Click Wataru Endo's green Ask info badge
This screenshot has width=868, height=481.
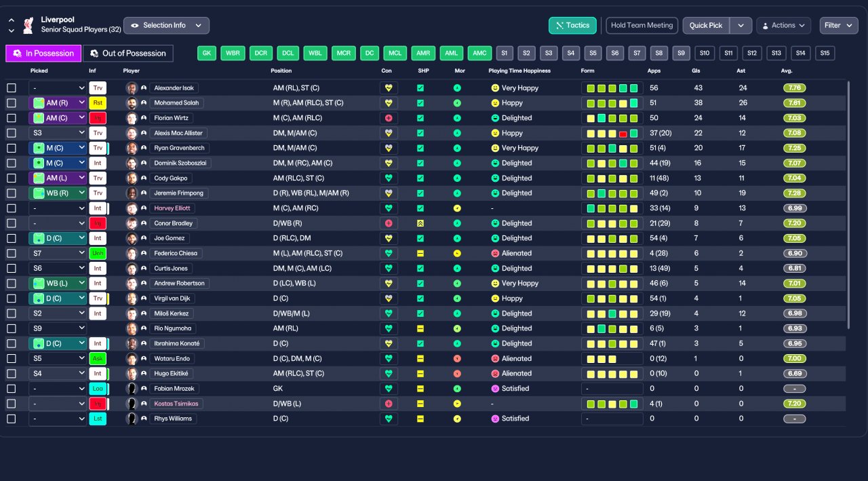click(x=98, y=358)
